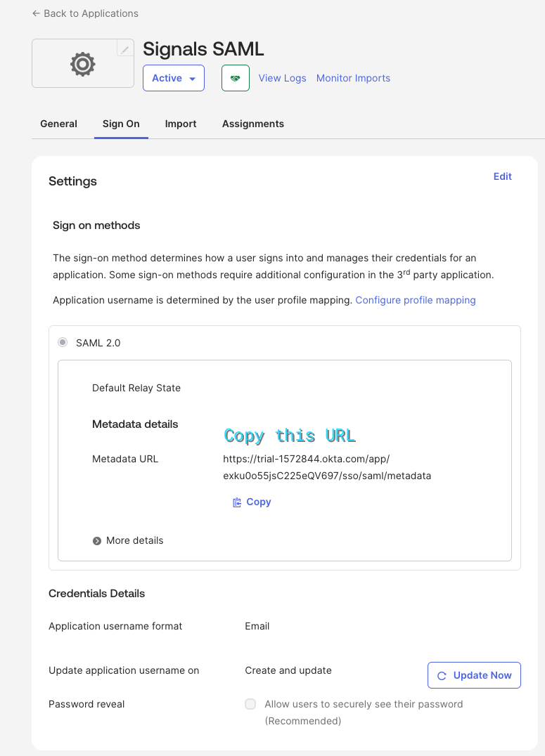Open the Active status dropdown
The height and width of the screenshot is (756, 545).
pyautogui.click(x=173, y=78)
